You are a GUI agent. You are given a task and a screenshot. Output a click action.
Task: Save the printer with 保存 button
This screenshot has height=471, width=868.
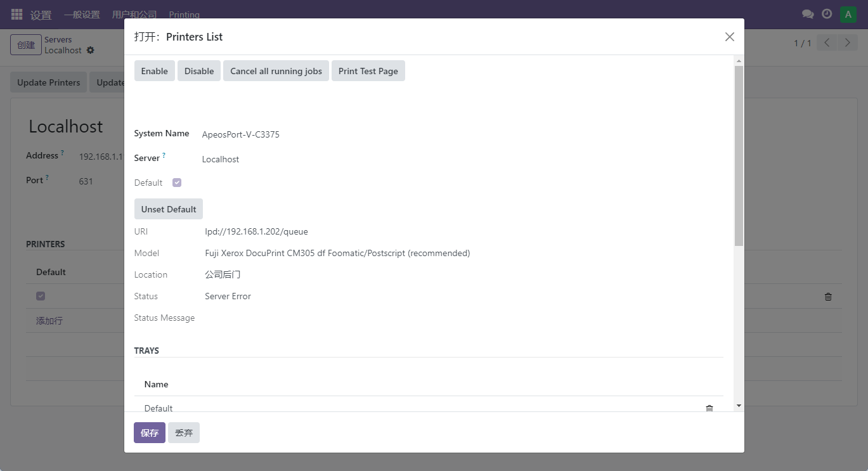tap(150, 433)
